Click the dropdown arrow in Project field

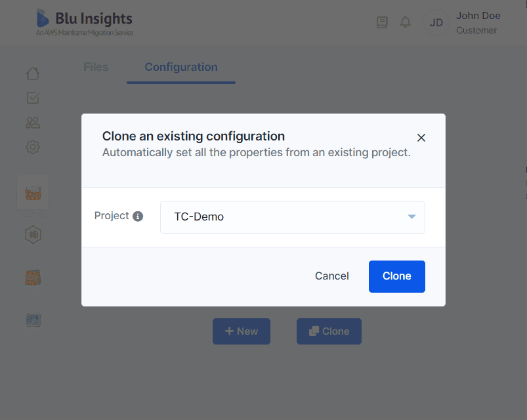tap(411, 217)
